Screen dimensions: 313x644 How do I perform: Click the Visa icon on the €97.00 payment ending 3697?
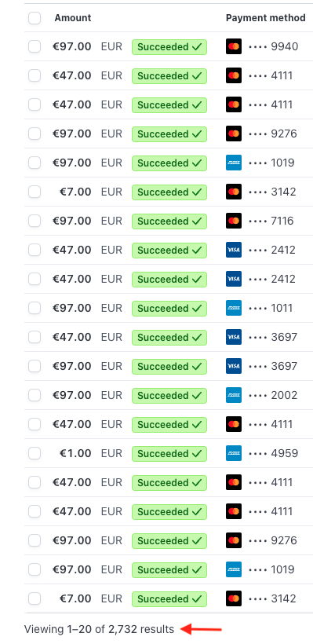click(x=234, y=366)
